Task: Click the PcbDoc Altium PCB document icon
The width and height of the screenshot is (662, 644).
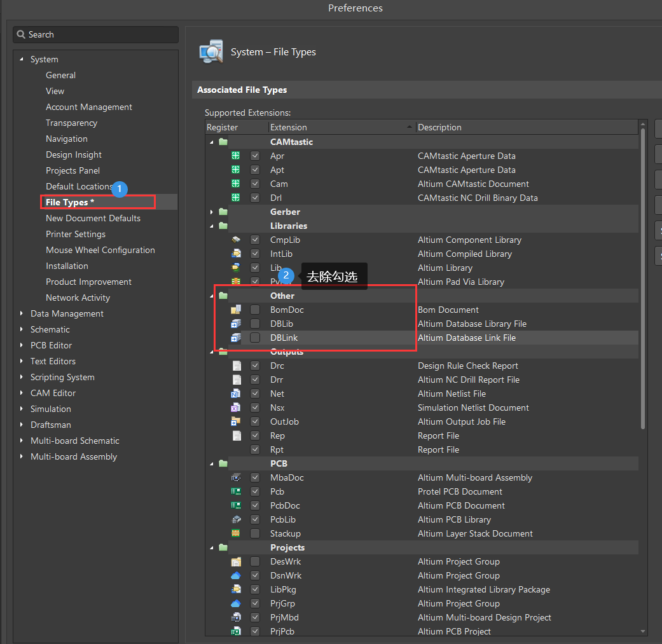Action: [x=237, y=505]
